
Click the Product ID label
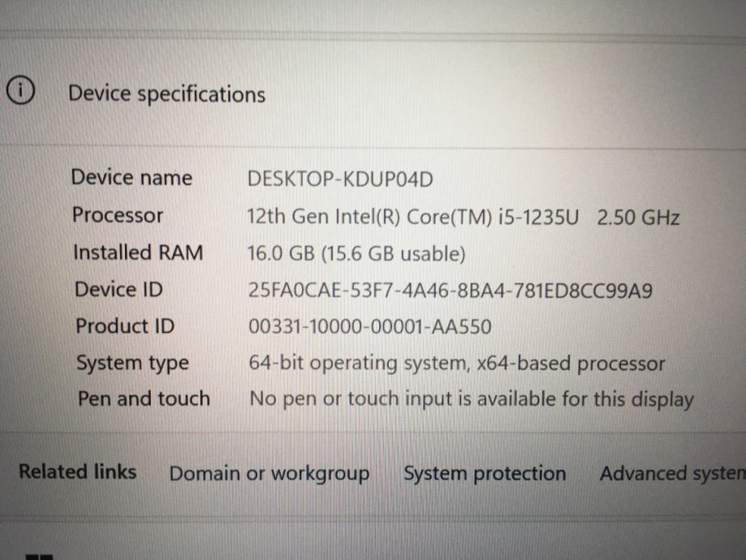(x=124, y=326)
